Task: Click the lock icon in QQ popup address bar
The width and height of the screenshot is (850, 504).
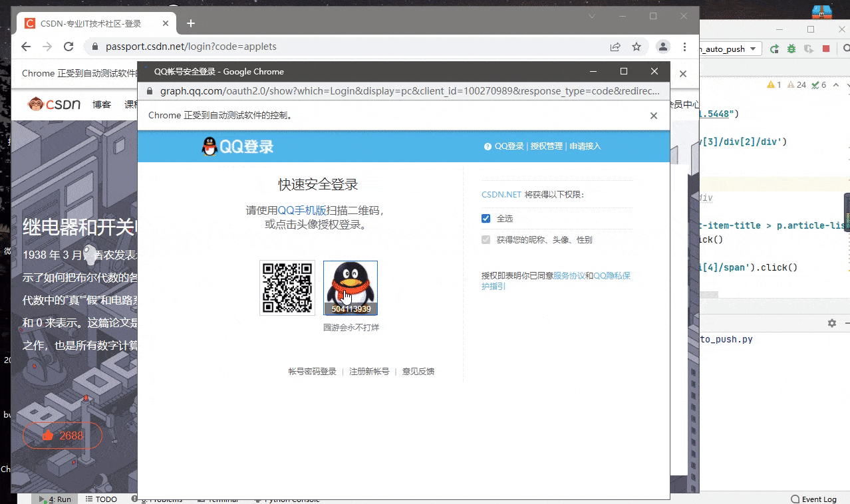Action: pyautogui.click(x=150, y=91)
